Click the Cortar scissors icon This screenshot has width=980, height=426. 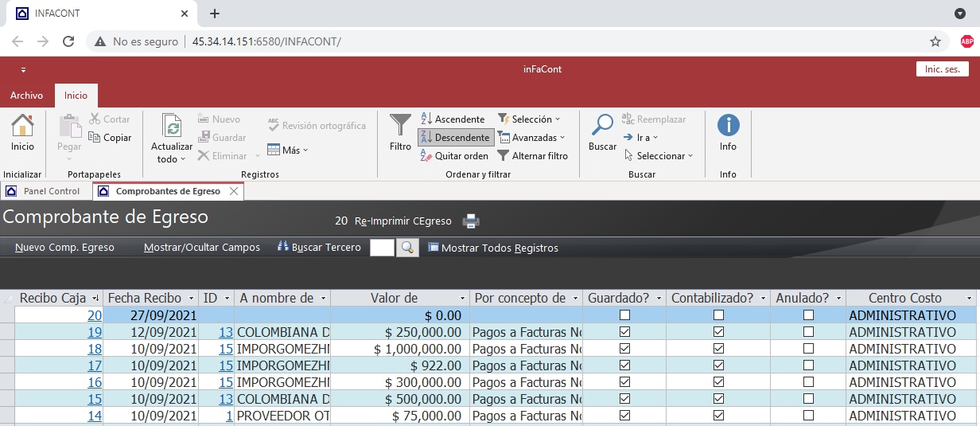click(95, 119)
